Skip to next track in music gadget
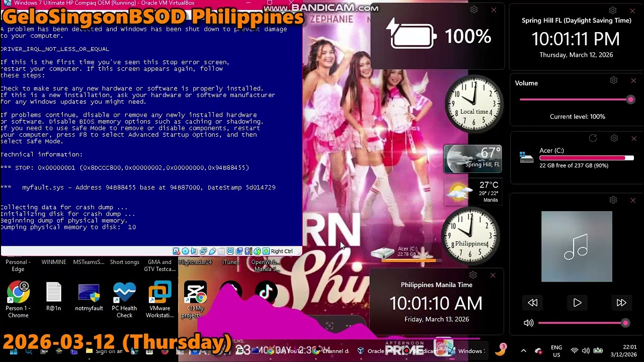Screen dimensions: 644x362 (x=621, y=303)
